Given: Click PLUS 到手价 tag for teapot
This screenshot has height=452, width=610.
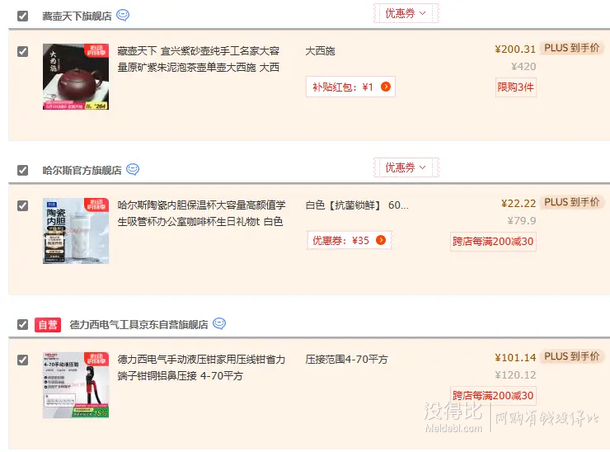Looking at the screenshot, I should [571, 48].
